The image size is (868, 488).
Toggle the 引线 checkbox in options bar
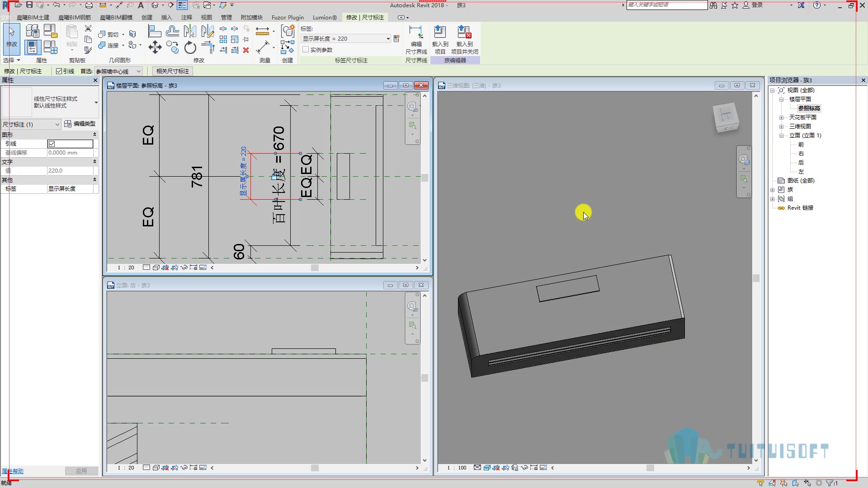pyautogui.click(x=59, y=71)
